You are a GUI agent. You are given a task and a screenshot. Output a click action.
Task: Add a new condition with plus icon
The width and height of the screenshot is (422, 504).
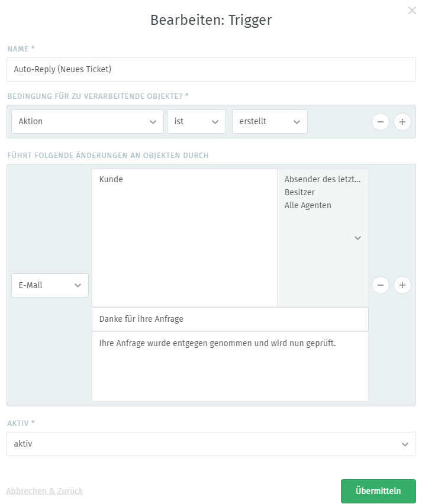(402, 122)
